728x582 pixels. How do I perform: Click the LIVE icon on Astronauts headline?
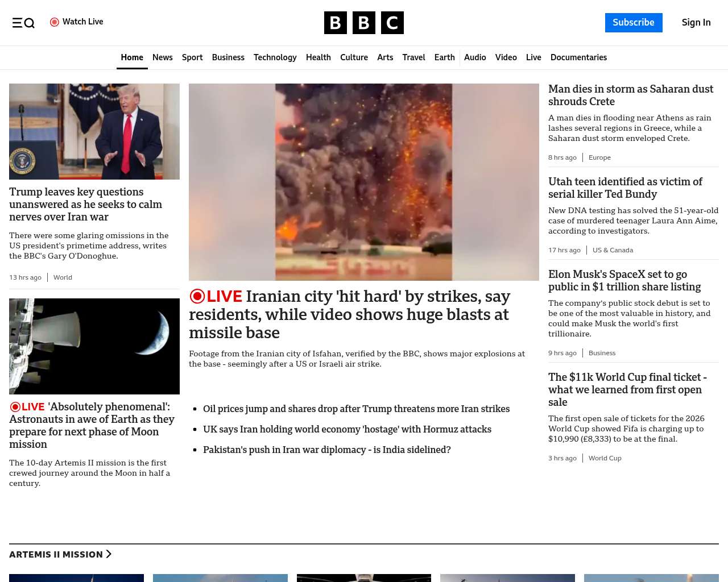[x=15, y=407]
